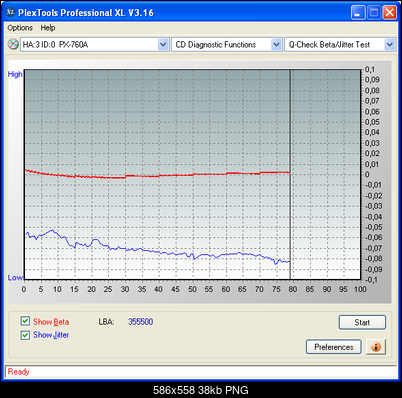Open the Help menu

point(48,28)
